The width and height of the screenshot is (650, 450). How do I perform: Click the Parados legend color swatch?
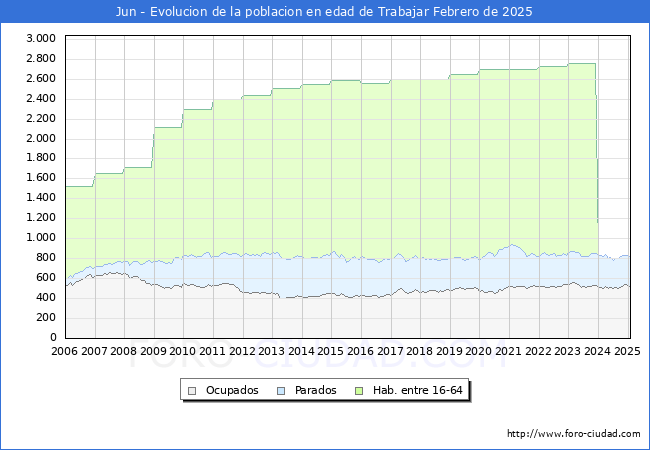[281, 391]
